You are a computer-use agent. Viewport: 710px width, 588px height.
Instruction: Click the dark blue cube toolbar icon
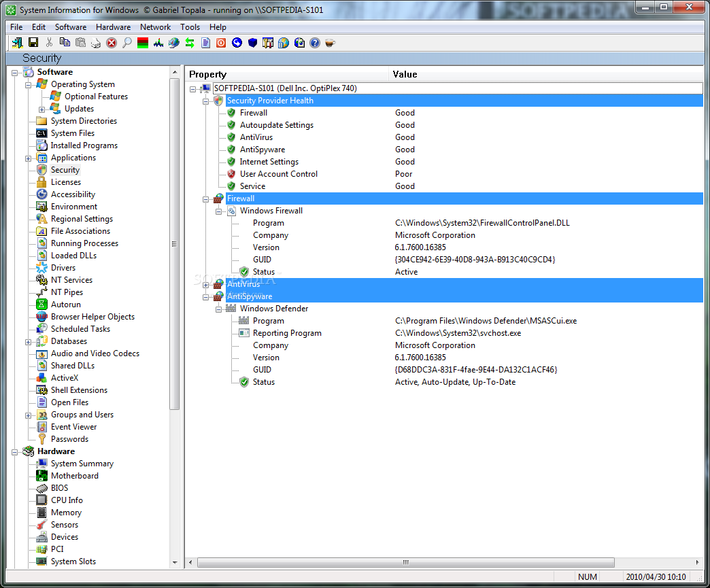pos(253,43)
